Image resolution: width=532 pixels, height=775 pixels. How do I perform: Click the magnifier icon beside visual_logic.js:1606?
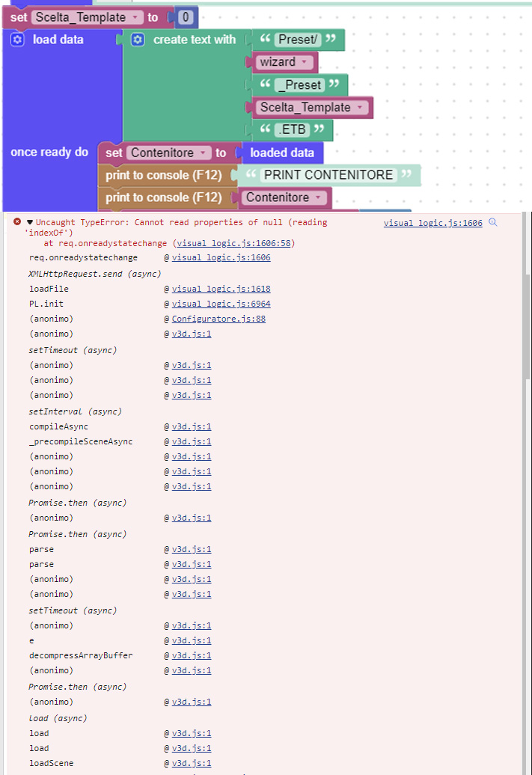coord(493,222)
